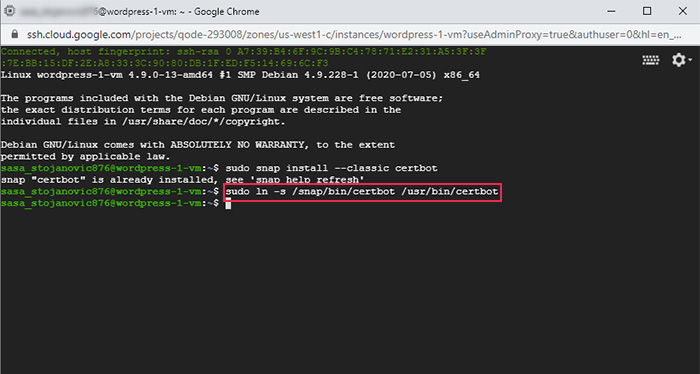Minimize the Chrome SSH window
700x374 pixels.
click(611, 12)
